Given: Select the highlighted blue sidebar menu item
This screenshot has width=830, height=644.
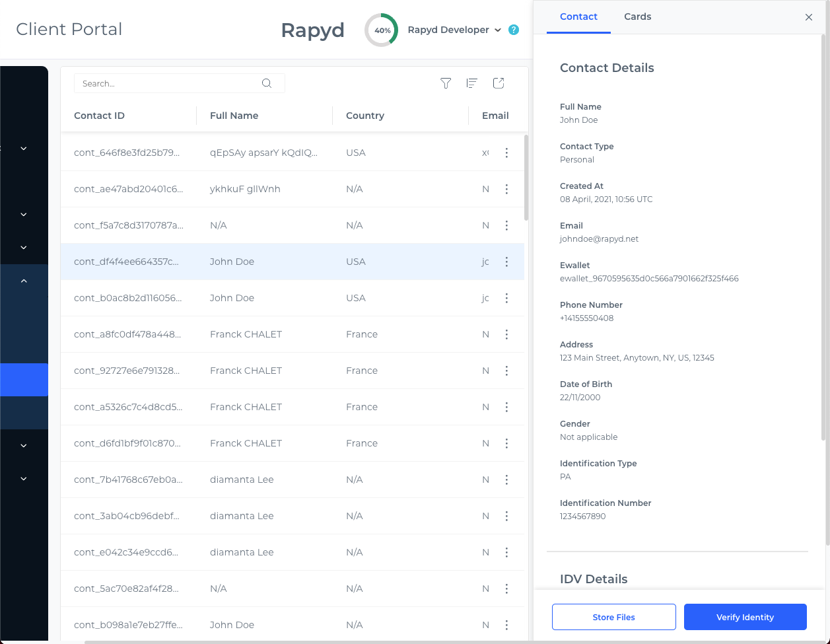Looking at the screenshot, I should (x=24, y=380).
